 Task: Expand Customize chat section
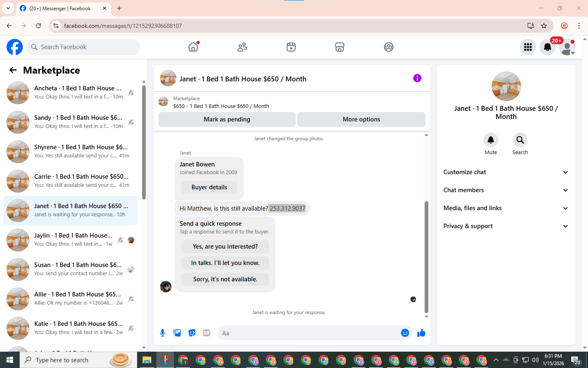coord(506,172)
